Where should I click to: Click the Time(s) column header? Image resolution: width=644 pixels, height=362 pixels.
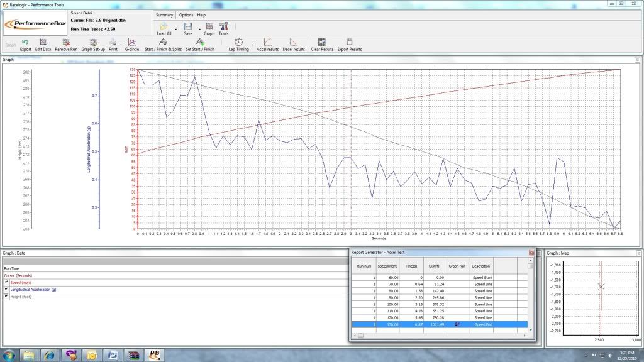411,266
